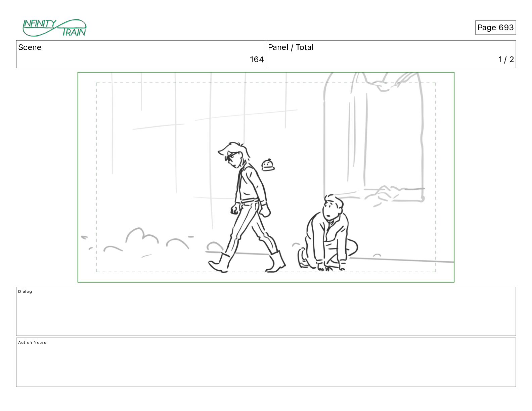
Task: Click the Panel / Total label
Action: (291, 47)
